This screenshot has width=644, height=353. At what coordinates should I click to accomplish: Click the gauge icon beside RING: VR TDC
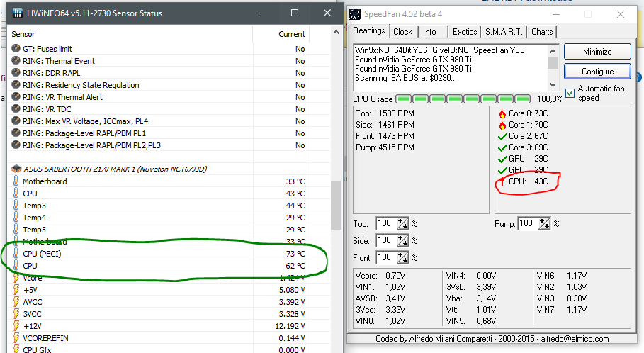pos(16,109)
